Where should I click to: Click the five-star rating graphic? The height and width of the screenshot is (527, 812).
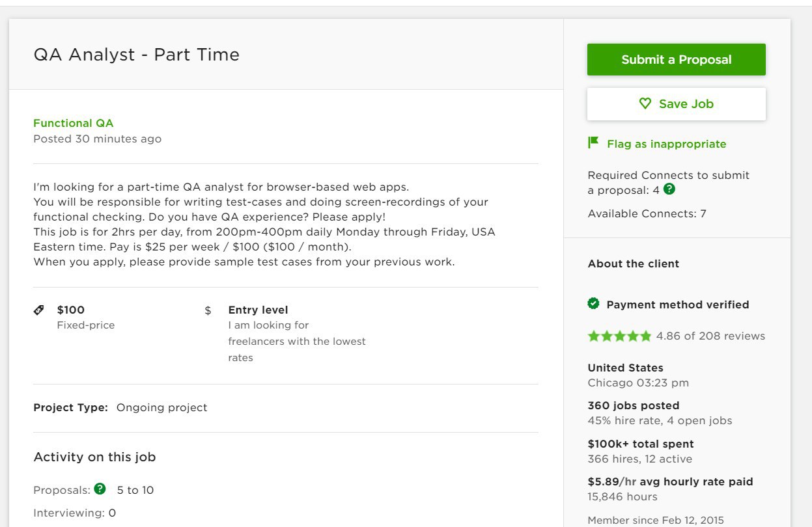tap(619, 336)
